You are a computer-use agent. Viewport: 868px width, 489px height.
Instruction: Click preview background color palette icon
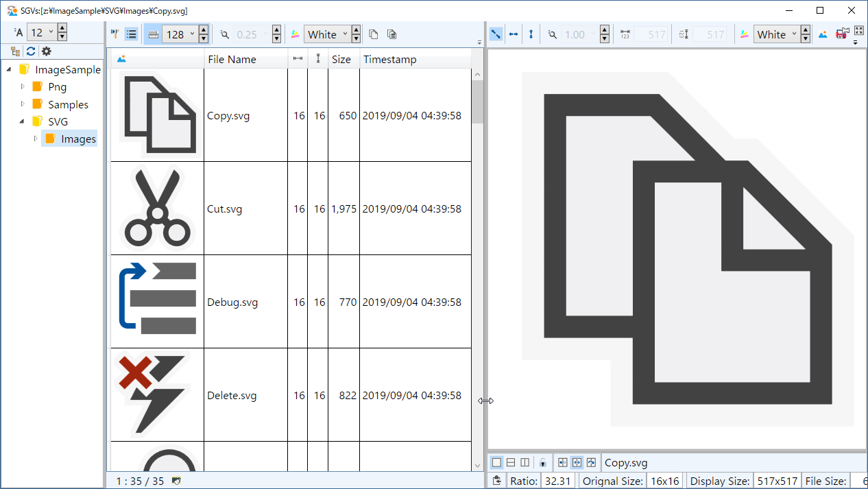click(x=745, y=34)
